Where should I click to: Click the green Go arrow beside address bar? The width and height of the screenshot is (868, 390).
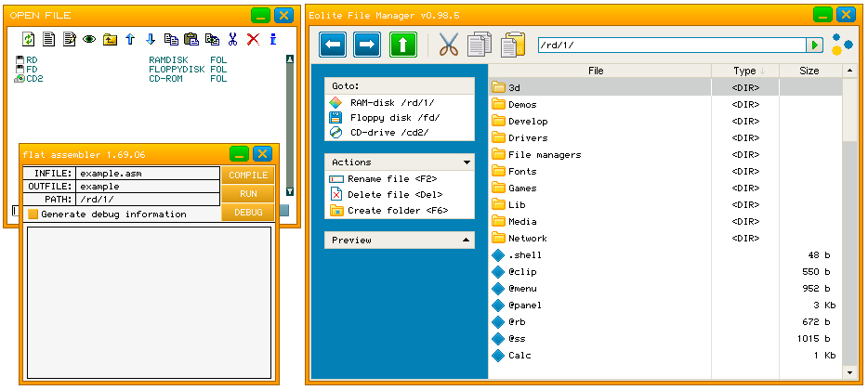pyautogui.click(x=814, y=45)
